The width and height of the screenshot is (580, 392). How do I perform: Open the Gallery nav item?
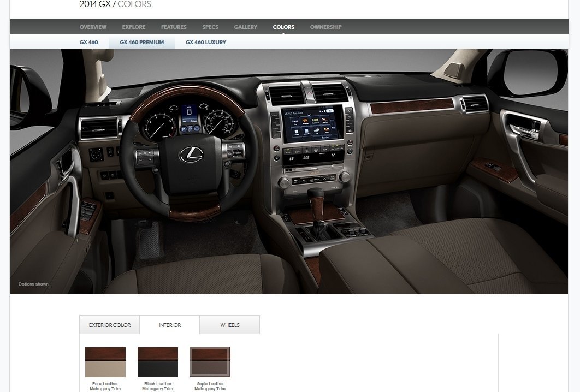(x=245, y=27)
